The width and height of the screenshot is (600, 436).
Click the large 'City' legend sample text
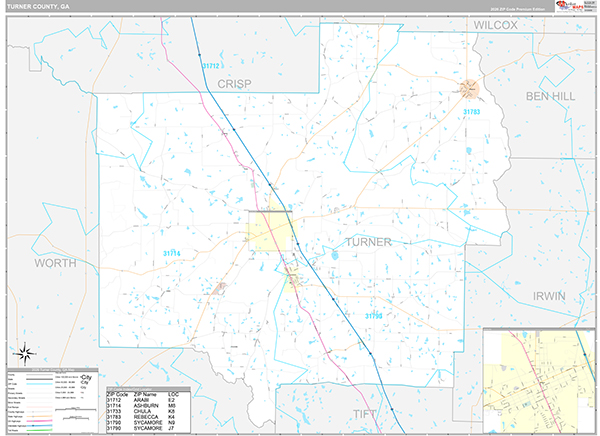click(86, 377)
